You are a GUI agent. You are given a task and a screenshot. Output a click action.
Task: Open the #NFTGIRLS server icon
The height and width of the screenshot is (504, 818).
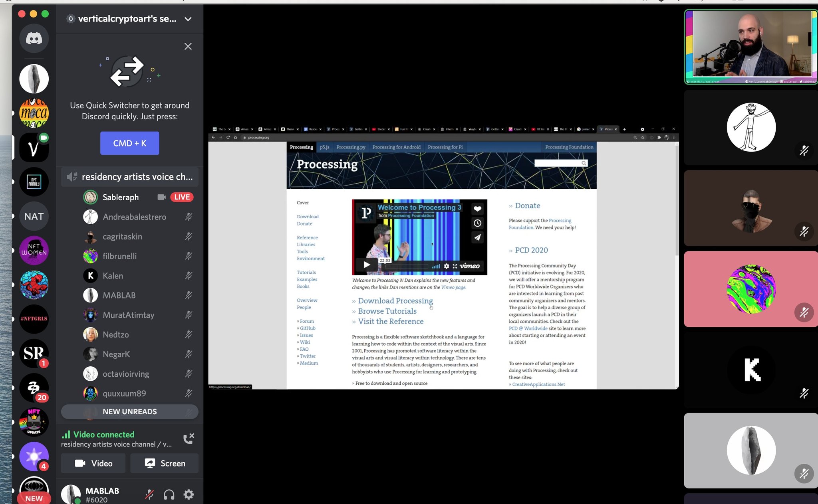[34, 319]
